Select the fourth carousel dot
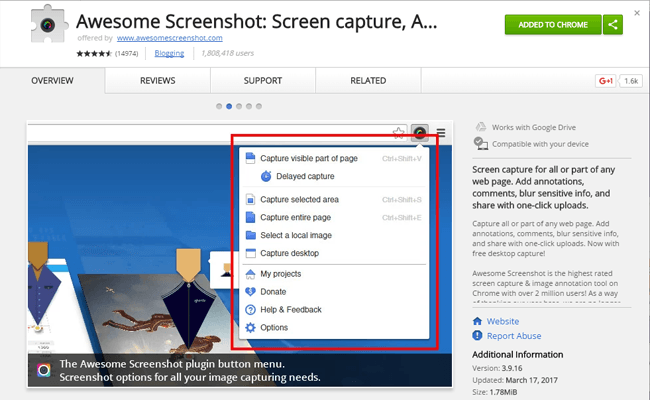This screenshot has height=400, width=650. pyautogui.click(x=249, y=106)
